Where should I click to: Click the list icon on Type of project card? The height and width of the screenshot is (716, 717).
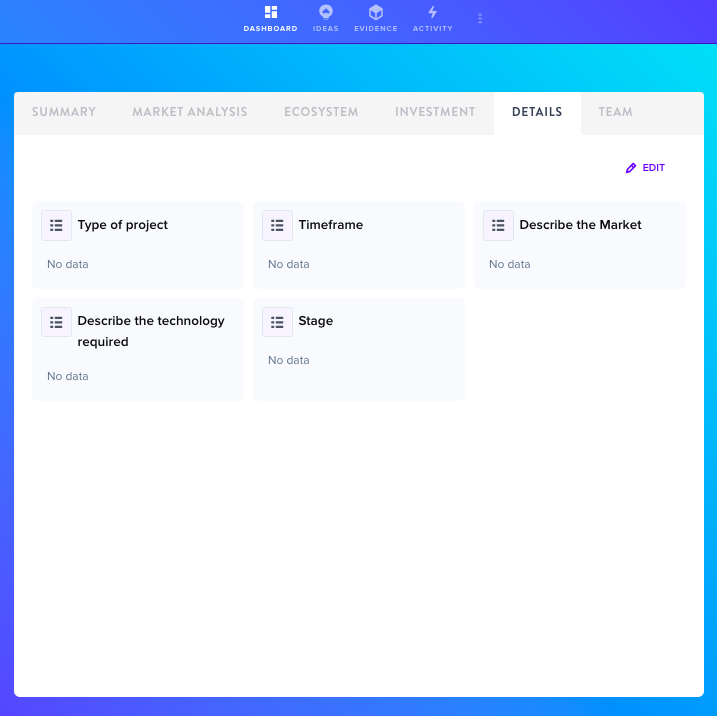coord(56,225)
